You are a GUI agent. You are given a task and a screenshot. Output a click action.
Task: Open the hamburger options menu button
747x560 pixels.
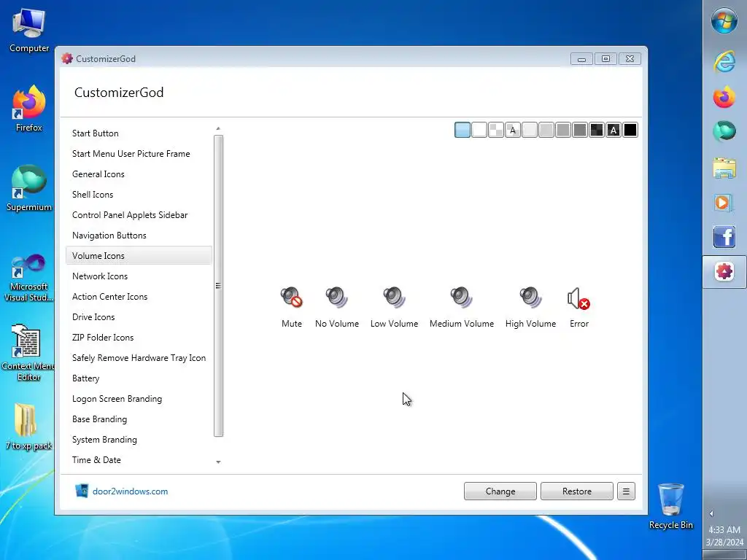[x=626, y=491]
